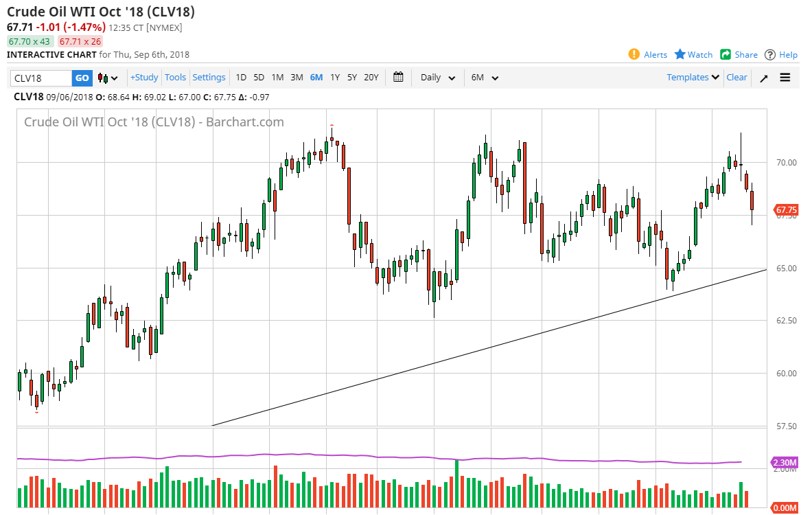Switch the chart range to 1Y
Viewport: 812px width, 515px height.
click(x=335, y=78)
